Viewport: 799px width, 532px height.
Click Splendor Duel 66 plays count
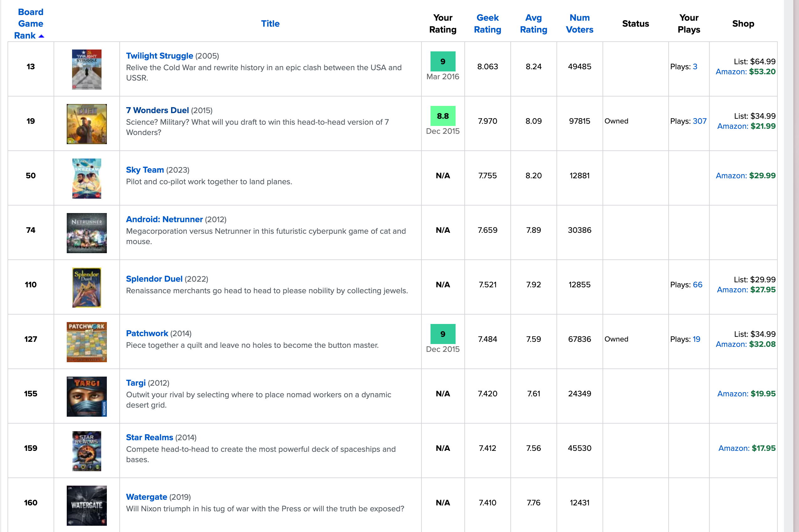(x=697, y=285)
